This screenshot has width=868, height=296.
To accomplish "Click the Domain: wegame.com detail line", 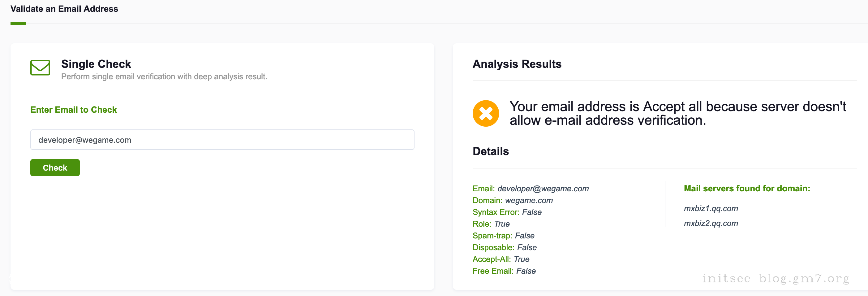I will point(512,200).
